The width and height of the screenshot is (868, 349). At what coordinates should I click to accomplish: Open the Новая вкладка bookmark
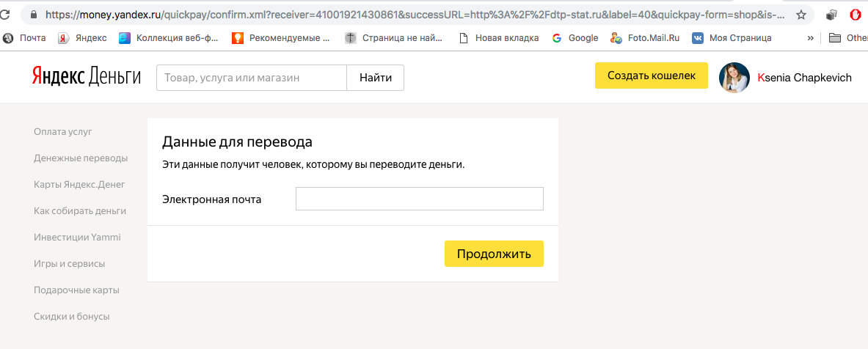click(x=500, y=38)
